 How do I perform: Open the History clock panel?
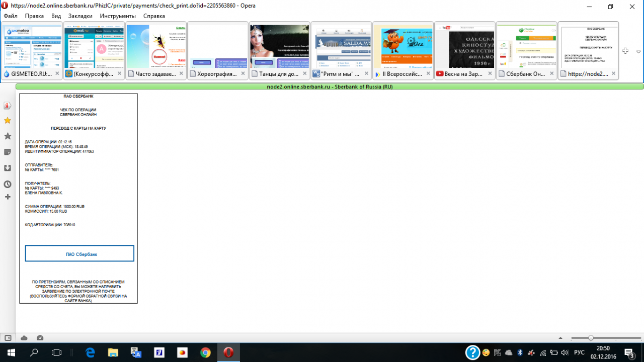coord(8,184)
